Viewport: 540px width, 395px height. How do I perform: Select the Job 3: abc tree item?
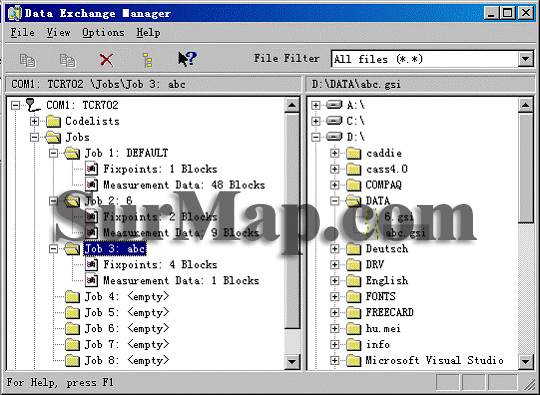click(115, 249)
